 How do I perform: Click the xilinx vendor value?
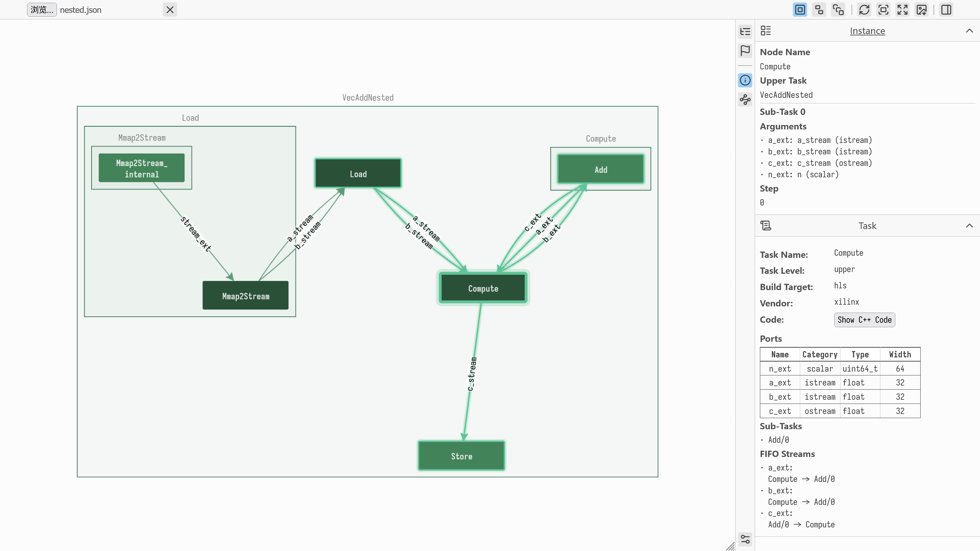pyautogui.click(x=846, y=302)
